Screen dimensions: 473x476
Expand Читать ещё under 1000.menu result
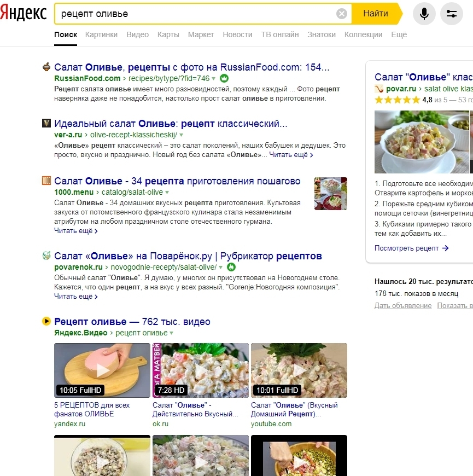(x=76, y=231)
